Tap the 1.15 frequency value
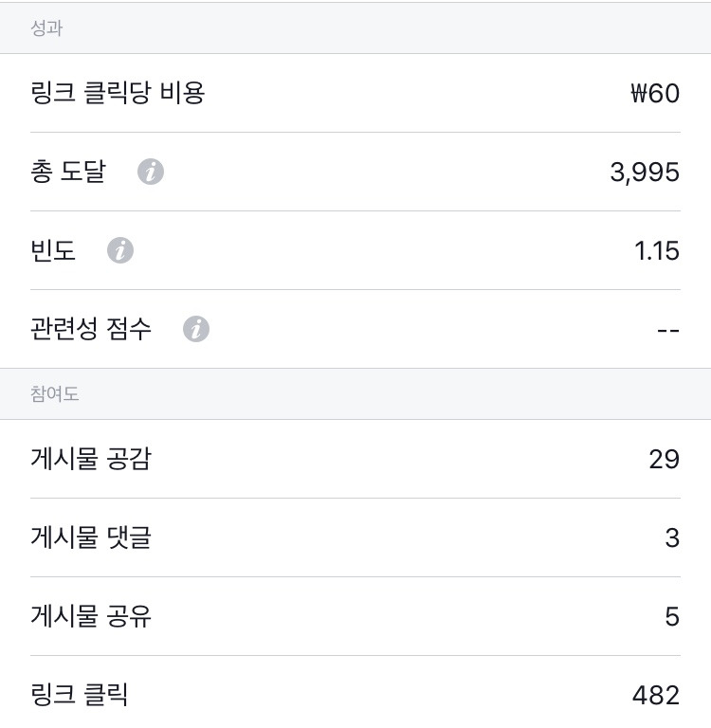 pyautogui.click(x=657, y=251)
